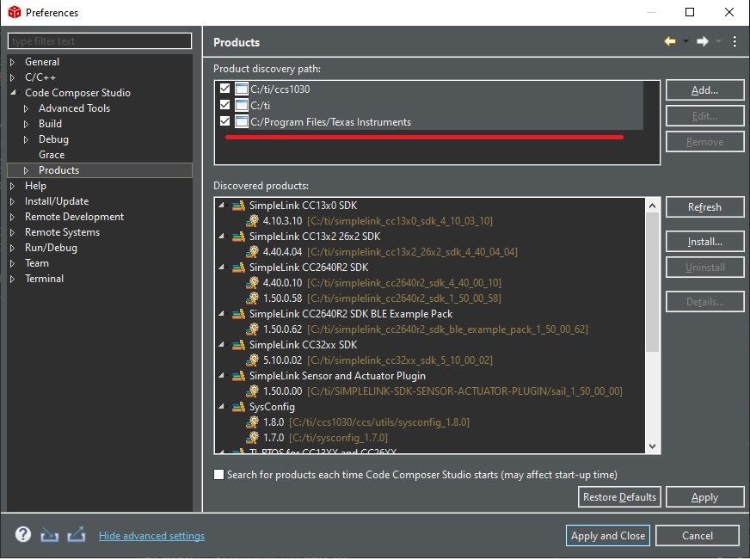750x560 pixels.
Task: Click the Code Composer Studio cube logo
Action: coord(15,12)
